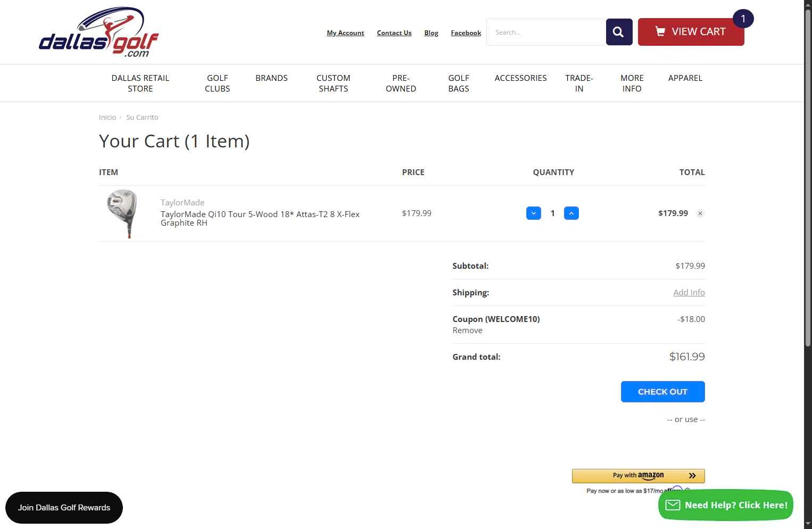
Task: Open the Accessories menu
Action: tap(520, 78)
